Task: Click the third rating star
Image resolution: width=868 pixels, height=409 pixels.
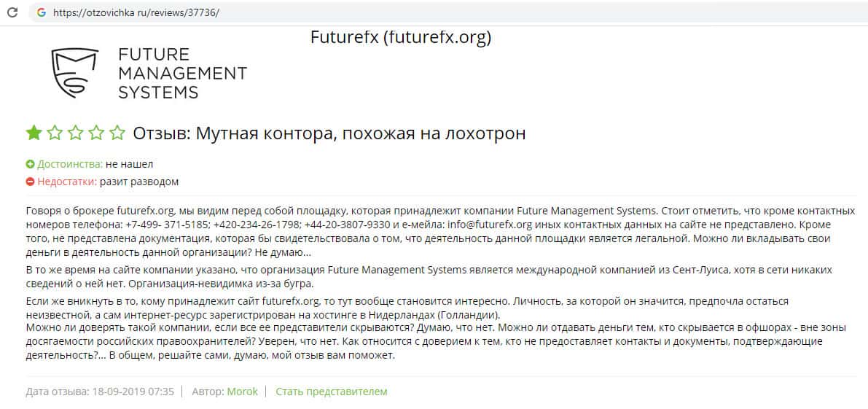Action: pyautogui.click(x=75, y=133)
